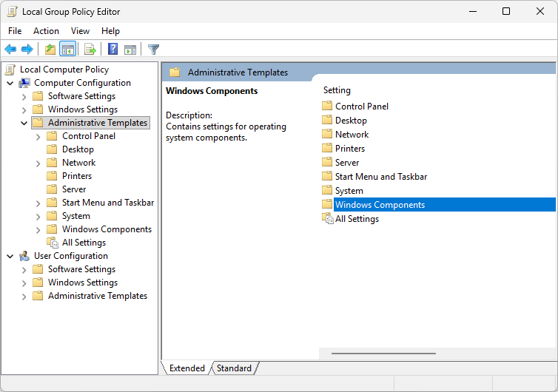Expand the Control Panel tree node
The height and width of the screenshot is (392, 558).
pos(38,137)
